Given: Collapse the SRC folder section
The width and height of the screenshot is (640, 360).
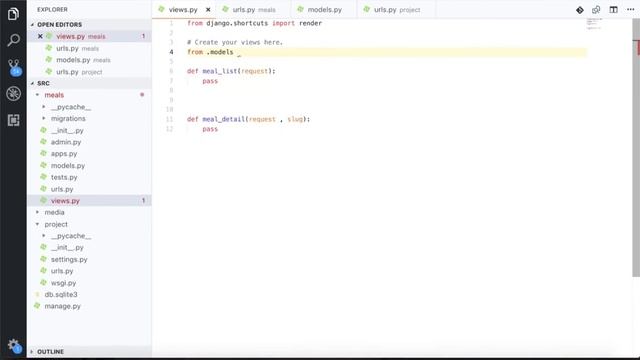Looking at the screenshot, I should click(43, 83).
